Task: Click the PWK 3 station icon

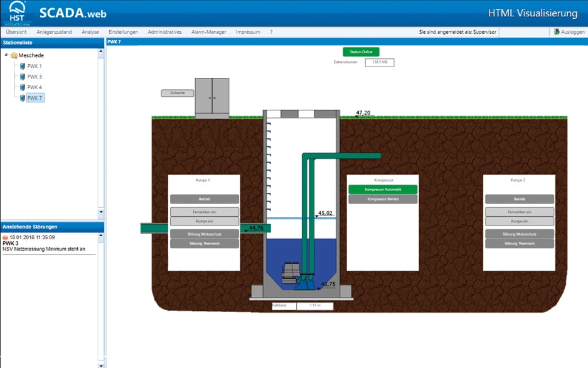Action: (x=23, y=77)
